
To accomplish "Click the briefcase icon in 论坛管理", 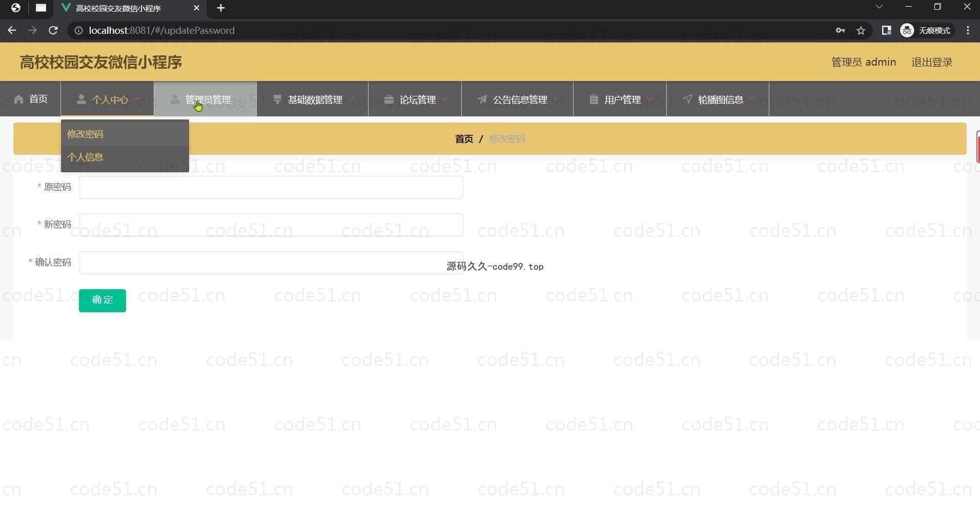I will (x=389, y=99).
